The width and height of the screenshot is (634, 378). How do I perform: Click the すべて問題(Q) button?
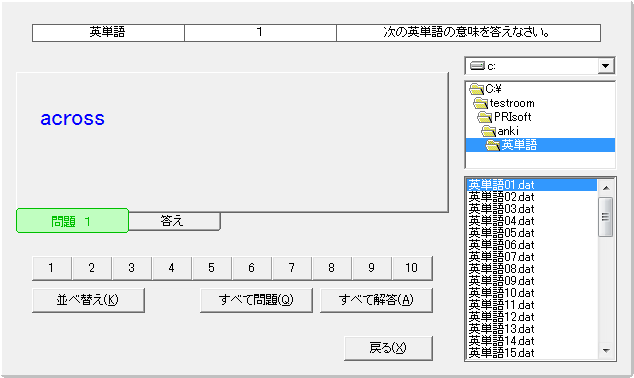coord(256,300)
